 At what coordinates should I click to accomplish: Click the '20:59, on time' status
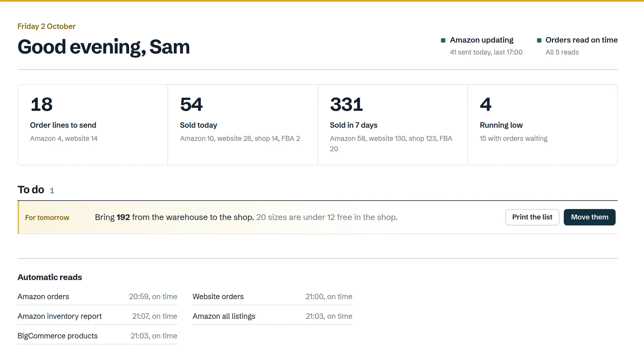(x=153, y=297)
